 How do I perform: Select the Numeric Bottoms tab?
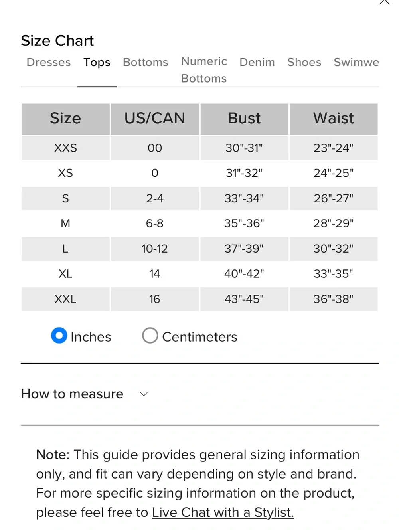point(204,70)
